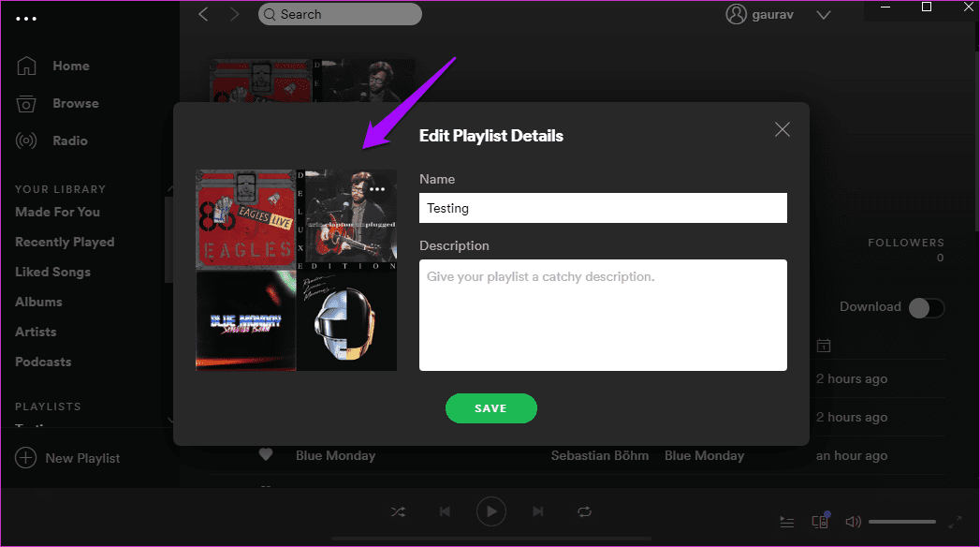Click the Daft Punk helmet cover tile

click(x=347, y=320)
